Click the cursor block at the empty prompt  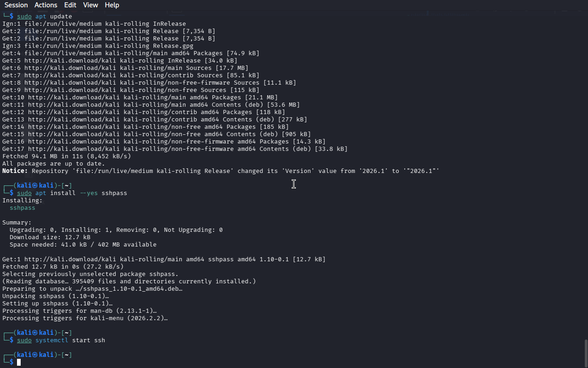click(19, 362)
